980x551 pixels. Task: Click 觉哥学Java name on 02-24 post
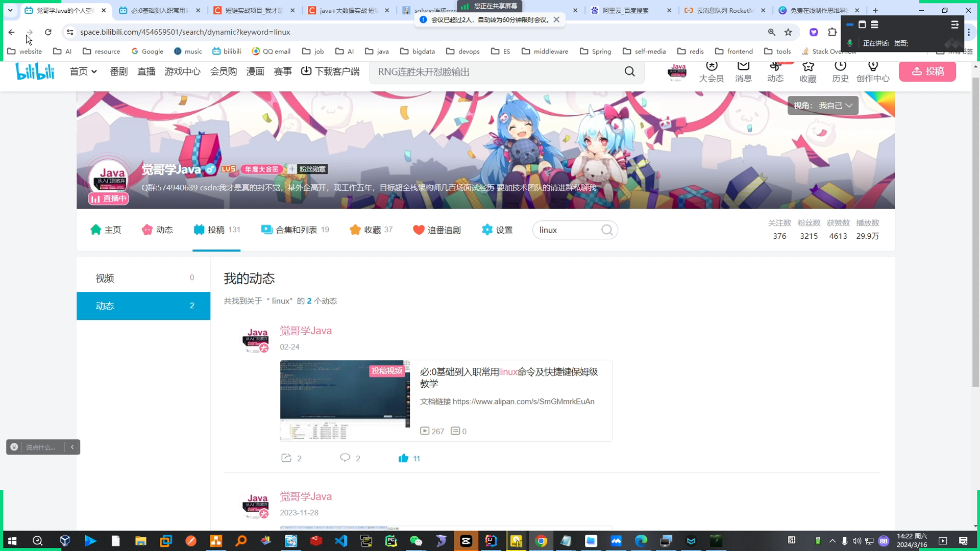305,331
